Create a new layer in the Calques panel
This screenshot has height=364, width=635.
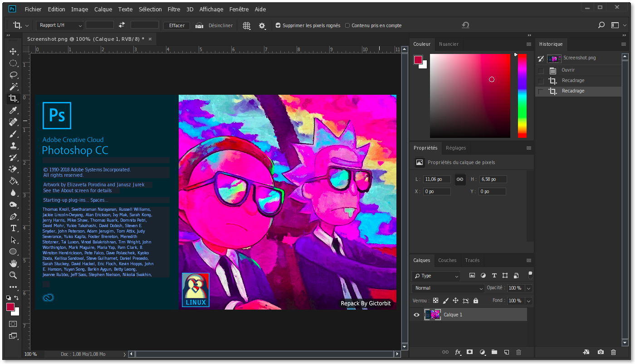(x=507, y=352)
